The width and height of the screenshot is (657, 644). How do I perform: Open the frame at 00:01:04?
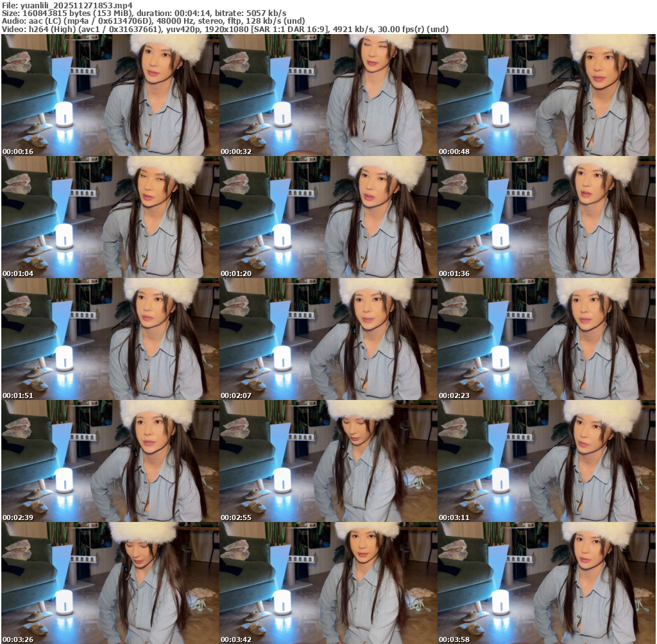click(110, 217)
